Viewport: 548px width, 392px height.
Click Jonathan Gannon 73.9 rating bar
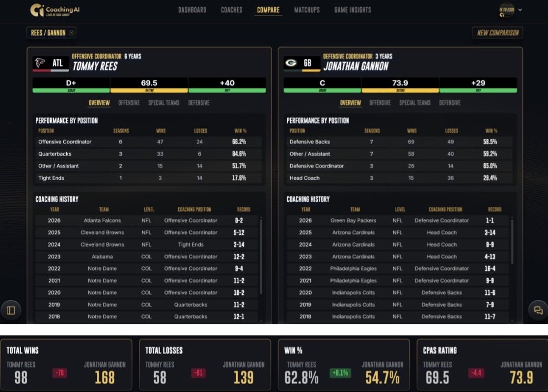pos(400,85)
